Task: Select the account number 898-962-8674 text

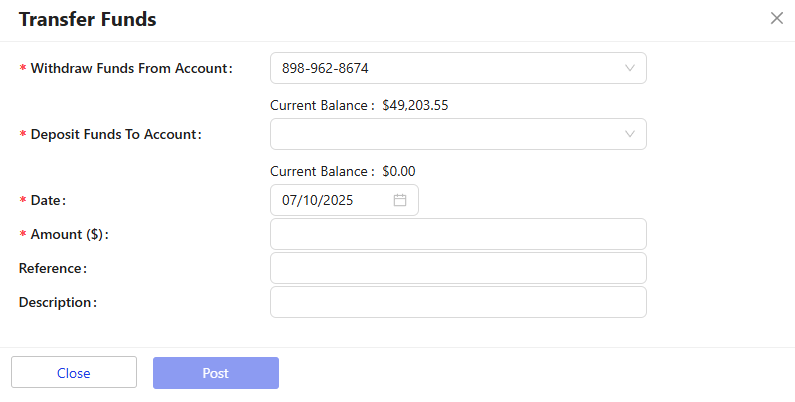Action: (x=325, y=68)
